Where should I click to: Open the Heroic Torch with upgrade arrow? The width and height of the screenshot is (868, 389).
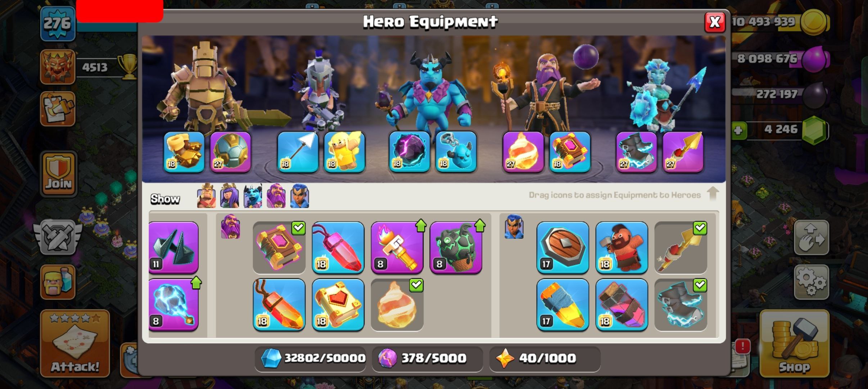point(397,248)
